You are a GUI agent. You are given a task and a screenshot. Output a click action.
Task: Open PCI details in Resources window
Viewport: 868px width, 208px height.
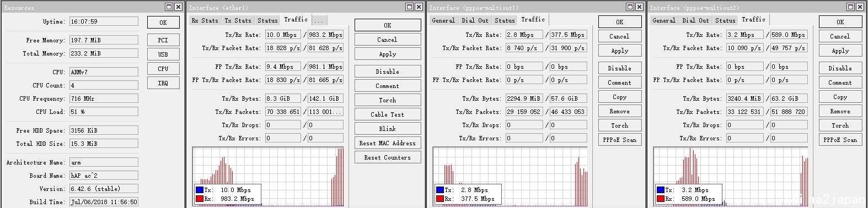(163, 40)
